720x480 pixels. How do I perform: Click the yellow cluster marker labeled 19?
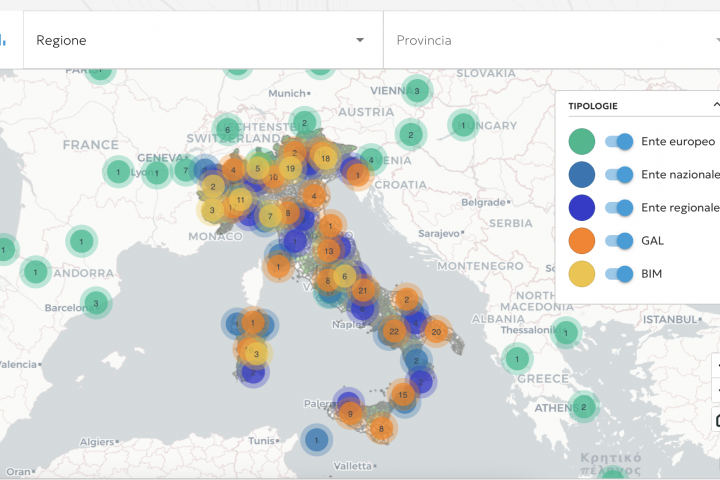click(290, 169)
